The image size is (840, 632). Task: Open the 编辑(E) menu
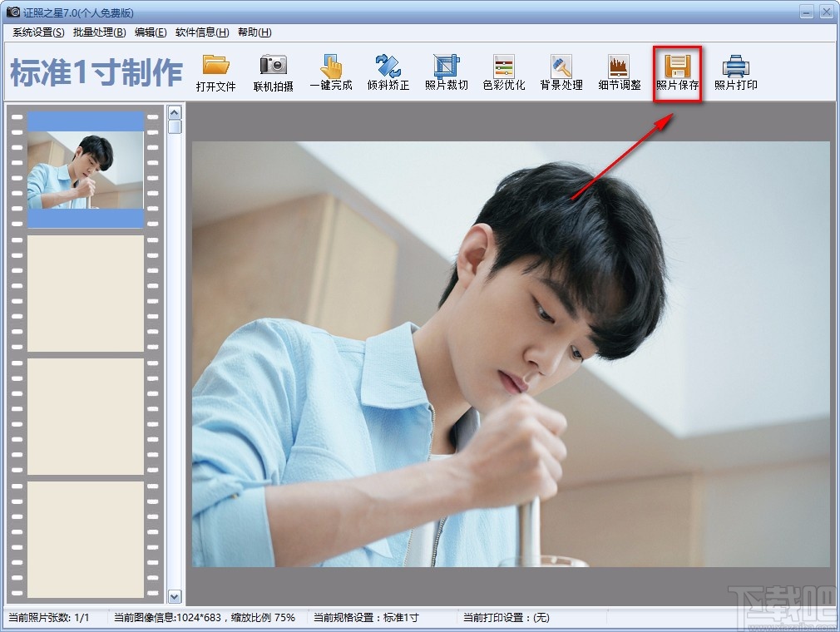tap(151, 32)
